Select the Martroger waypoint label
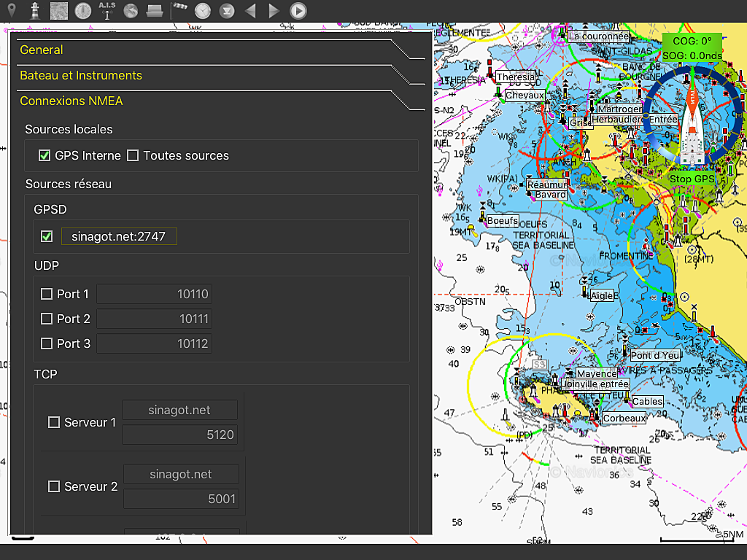This screenshot has height=560, width=747. (x=620, y=109)
